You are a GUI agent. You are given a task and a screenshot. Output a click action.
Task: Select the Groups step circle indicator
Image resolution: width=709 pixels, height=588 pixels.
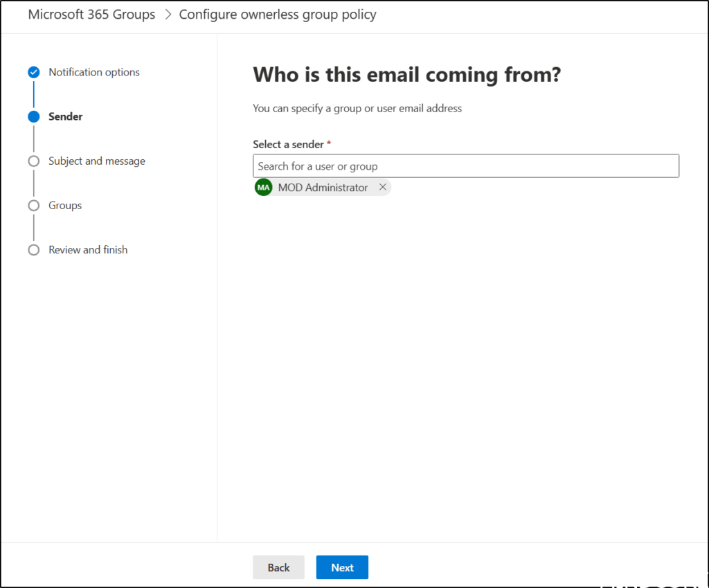33,206
